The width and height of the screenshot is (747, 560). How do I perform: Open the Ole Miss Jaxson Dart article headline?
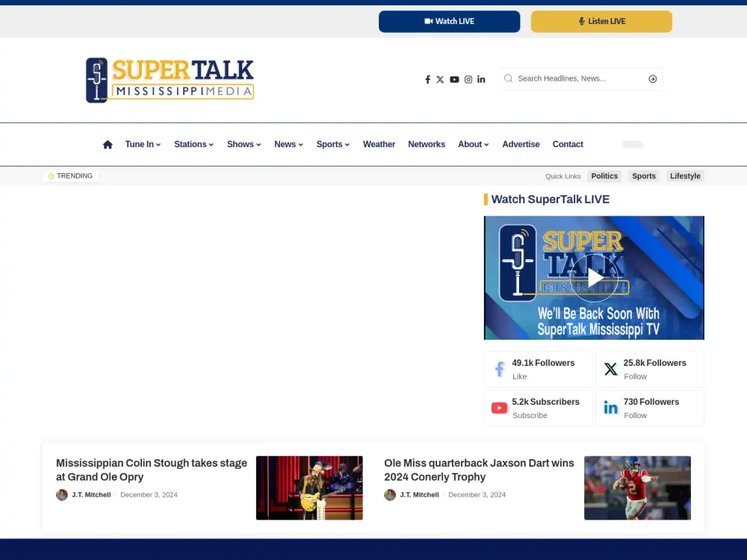[479, 470]
